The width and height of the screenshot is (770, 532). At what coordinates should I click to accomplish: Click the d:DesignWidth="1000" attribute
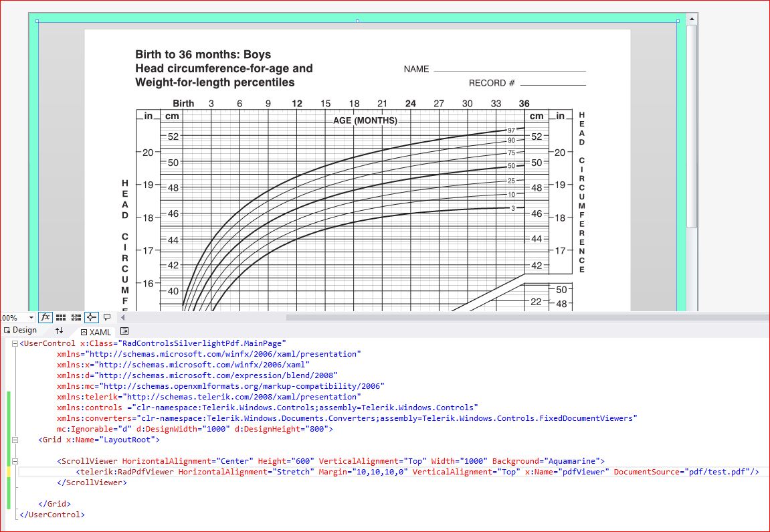click(x=183, y=429)
